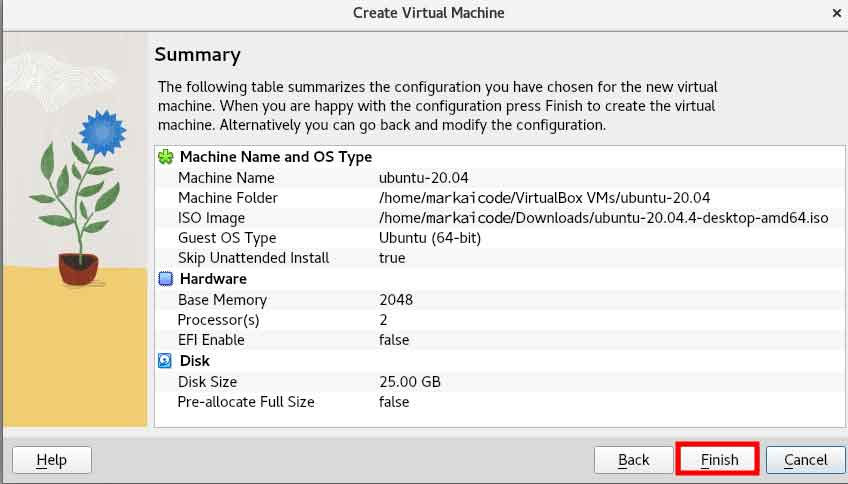Select the Machine Name and OS Type header

(276, 157)
